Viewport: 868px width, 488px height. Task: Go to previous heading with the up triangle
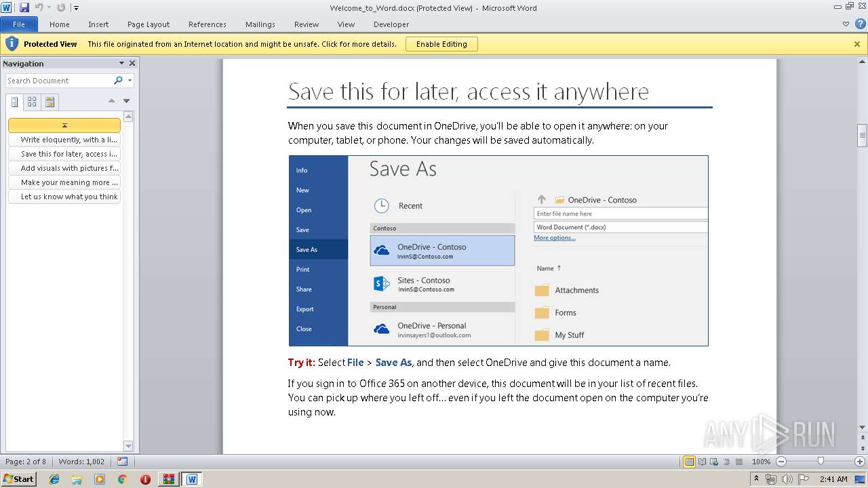(x=111, y=101)
